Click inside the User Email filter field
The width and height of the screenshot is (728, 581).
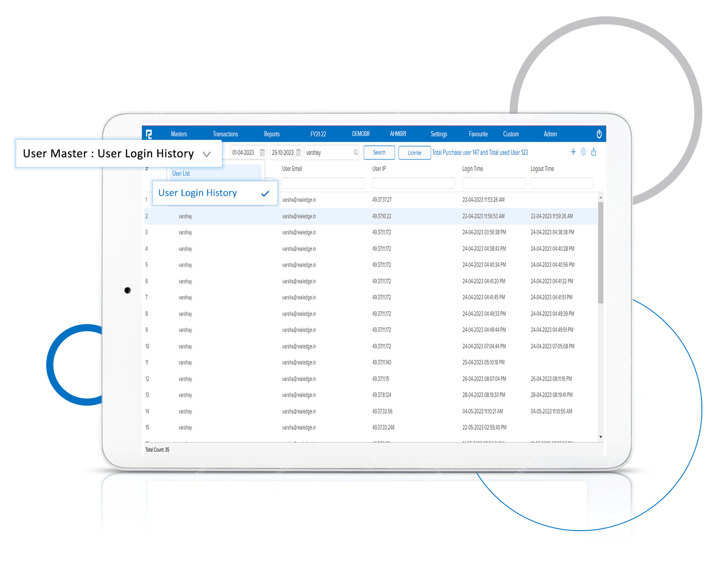(x=323, y=183)
